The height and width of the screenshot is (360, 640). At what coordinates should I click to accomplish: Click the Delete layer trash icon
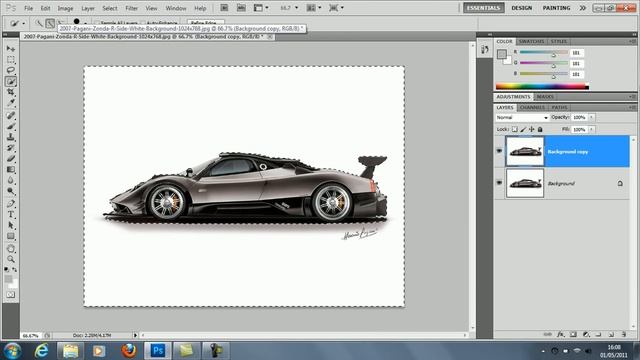click(x=624, y=334)
